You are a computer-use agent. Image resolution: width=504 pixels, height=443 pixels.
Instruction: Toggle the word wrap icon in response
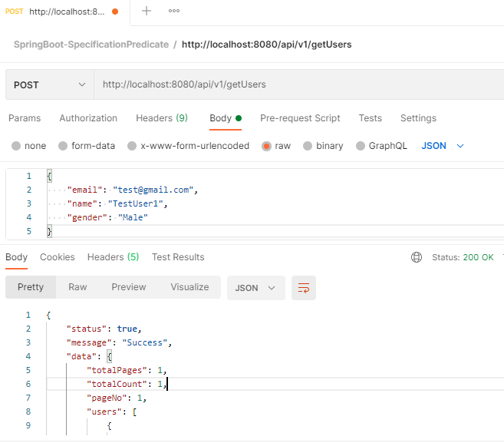304,288
